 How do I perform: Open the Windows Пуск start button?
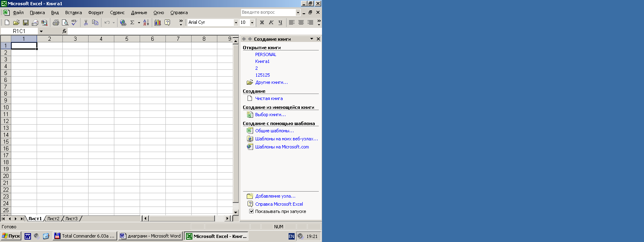point(11,236)
